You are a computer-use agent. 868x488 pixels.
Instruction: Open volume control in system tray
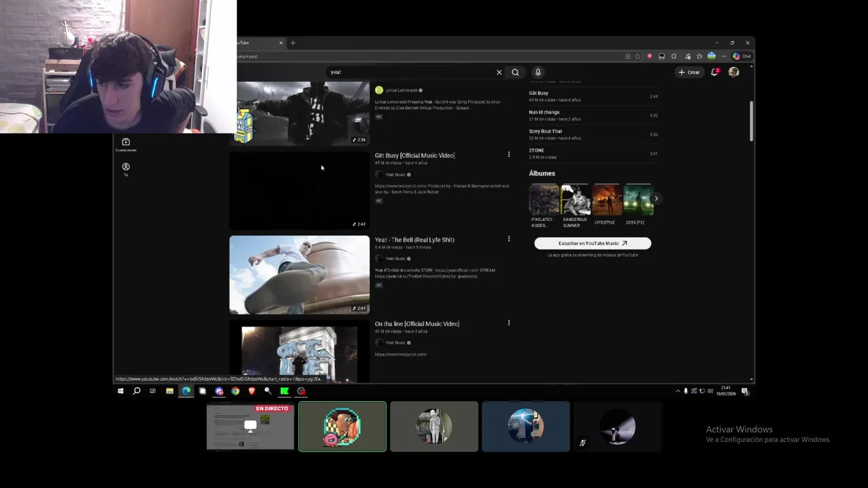coord(710,391)
